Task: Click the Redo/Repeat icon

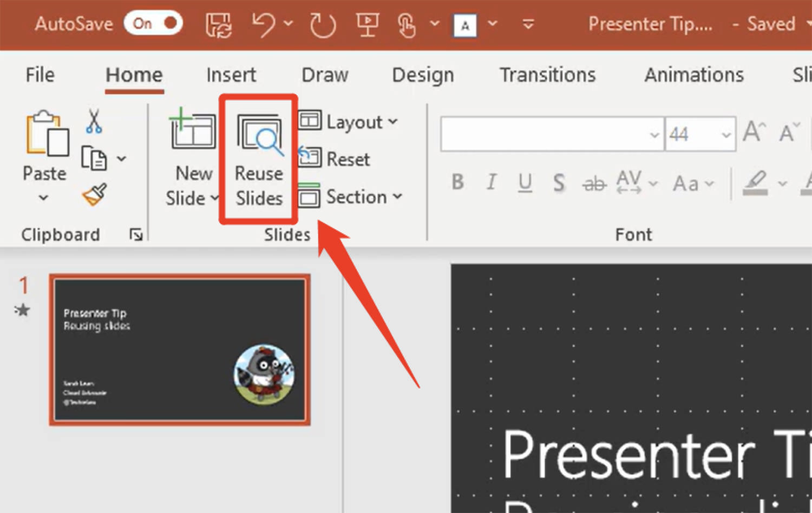Action: pyautogui.click(x=323, y=25)
